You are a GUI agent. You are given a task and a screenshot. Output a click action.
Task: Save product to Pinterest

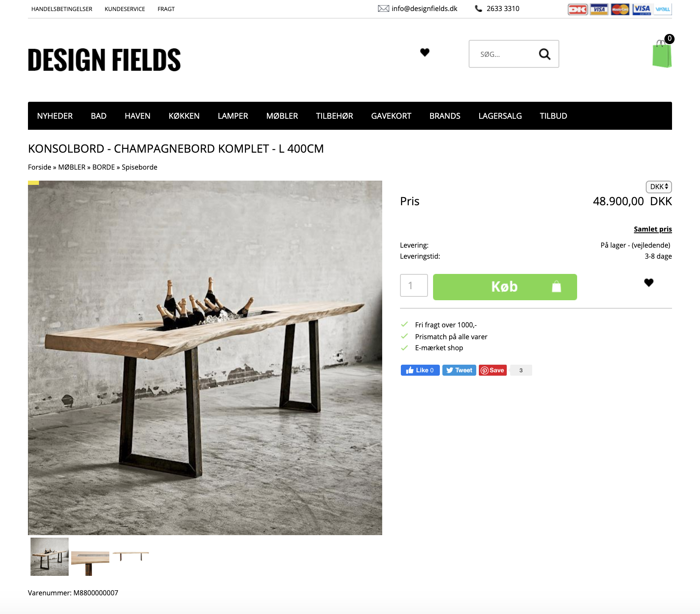coord(493,370)
